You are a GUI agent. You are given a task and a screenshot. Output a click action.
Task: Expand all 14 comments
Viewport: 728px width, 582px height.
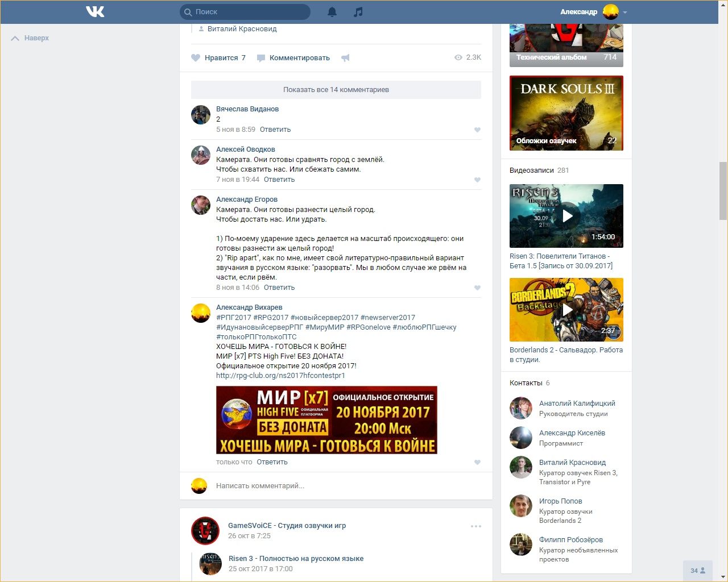point(336,90)
